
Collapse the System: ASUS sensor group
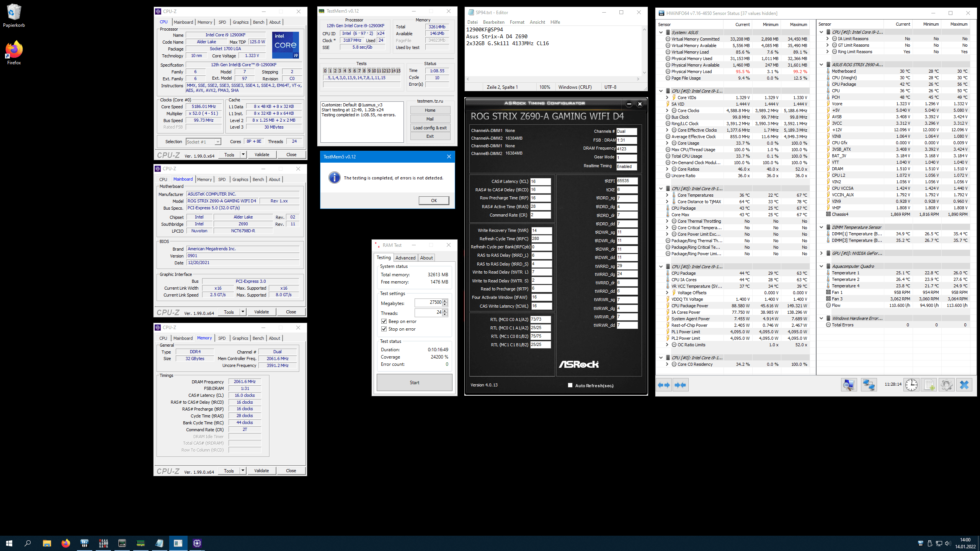661,33
